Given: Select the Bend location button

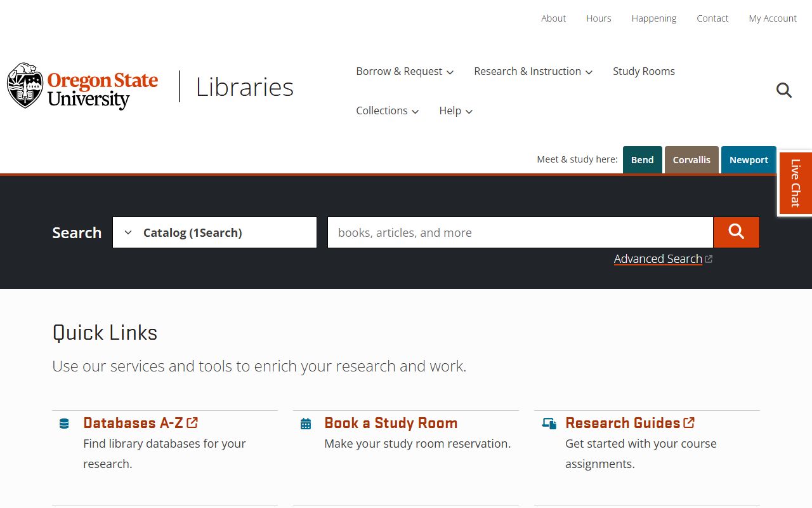Looking at the screenshot, I should coord(643,159).
